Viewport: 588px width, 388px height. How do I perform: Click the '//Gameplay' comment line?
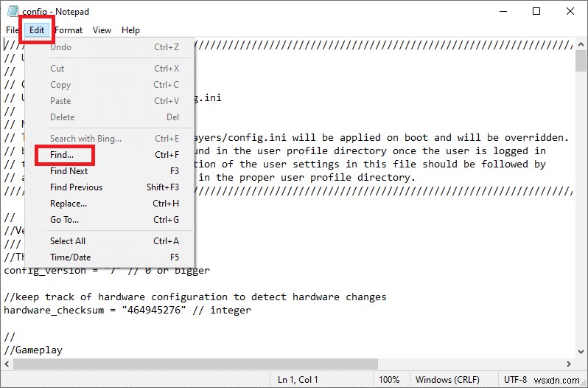click(33, 350)
